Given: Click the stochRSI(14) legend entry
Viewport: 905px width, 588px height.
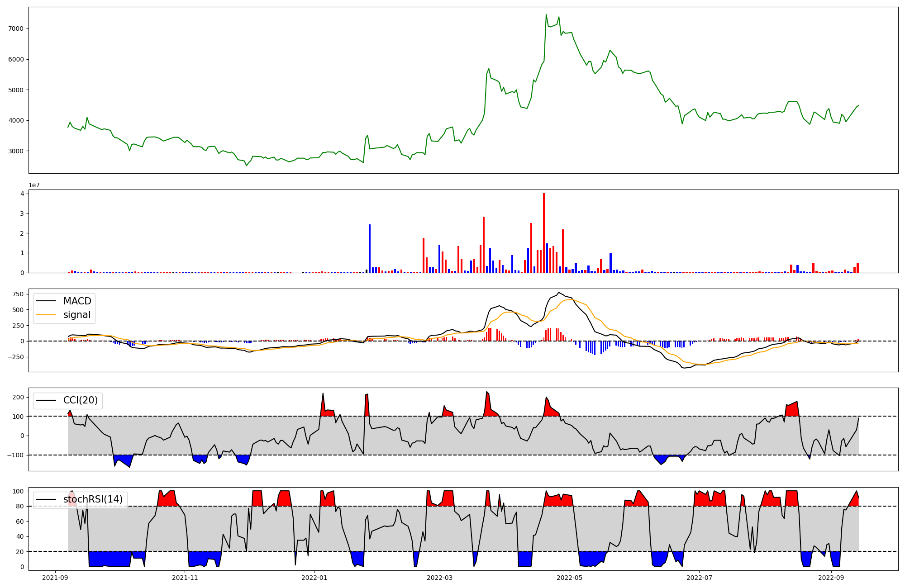Looking at the screenshot, I should point(93,499).
